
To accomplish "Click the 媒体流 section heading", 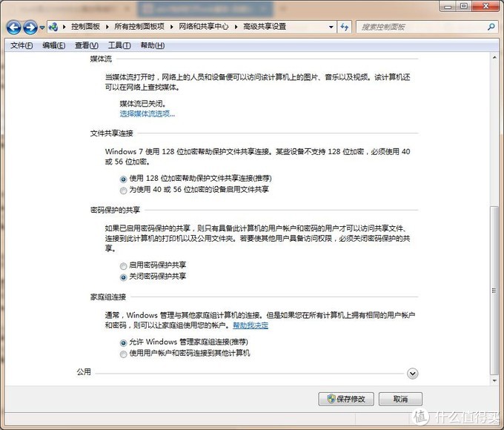I will (101, 59).
